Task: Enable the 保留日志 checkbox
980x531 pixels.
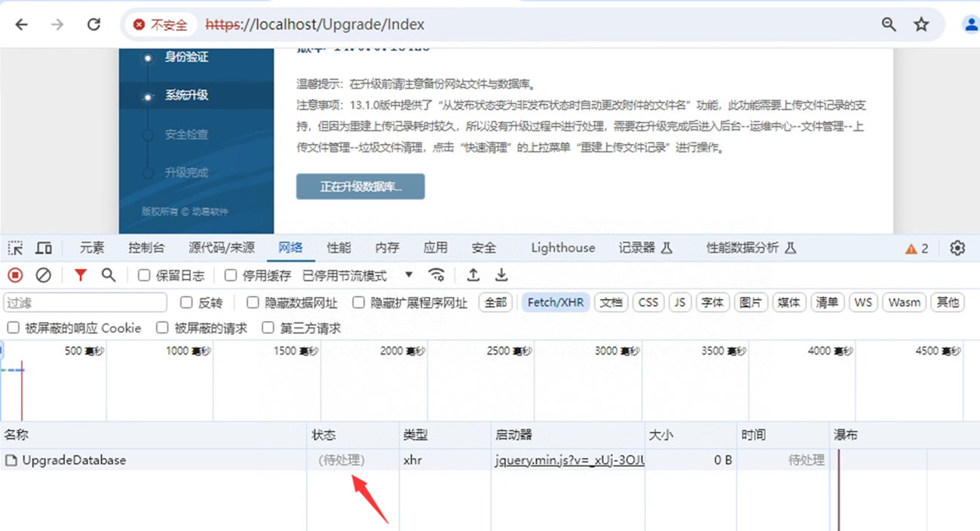Action: (x=144, y=276)
